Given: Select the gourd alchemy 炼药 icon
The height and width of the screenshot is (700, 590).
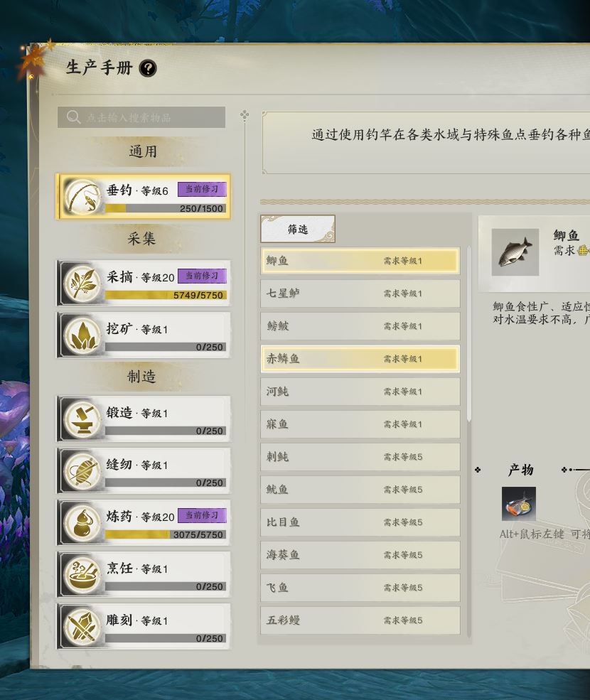Looking at the screenshot, I should point(82,523).
